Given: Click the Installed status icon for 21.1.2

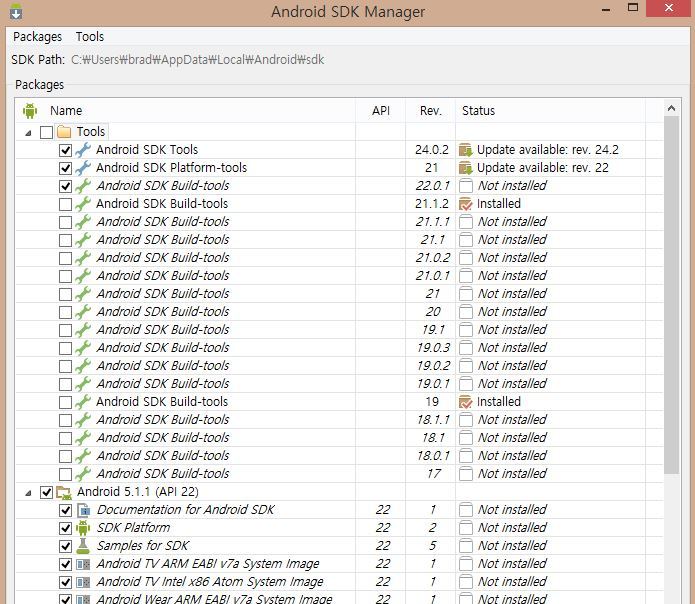Looking at the screenshot, I should 466,204.
